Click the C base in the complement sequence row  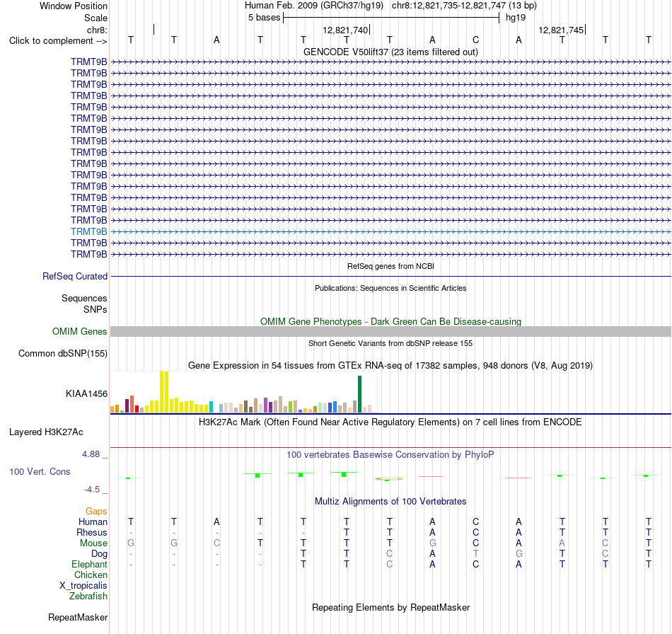click(476, 40)
